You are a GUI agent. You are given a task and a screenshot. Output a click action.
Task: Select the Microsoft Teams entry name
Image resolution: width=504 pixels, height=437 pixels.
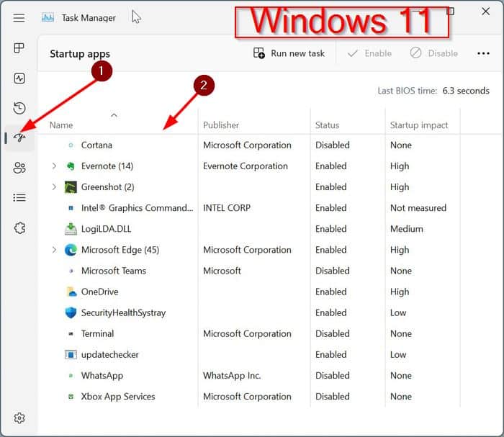tap(114, 271)
